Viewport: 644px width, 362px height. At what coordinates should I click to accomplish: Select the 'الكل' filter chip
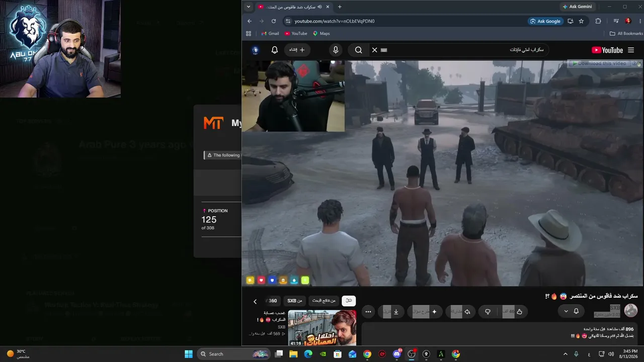point(348,301)
